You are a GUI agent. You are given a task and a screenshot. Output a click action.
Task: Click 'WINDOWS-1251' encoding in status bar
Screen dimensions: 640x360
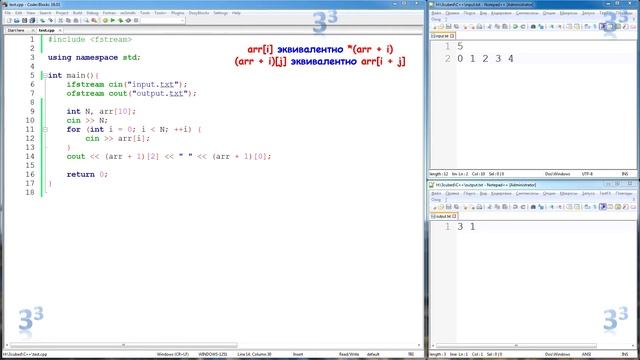pyautogui.click(x=213, y=354)
